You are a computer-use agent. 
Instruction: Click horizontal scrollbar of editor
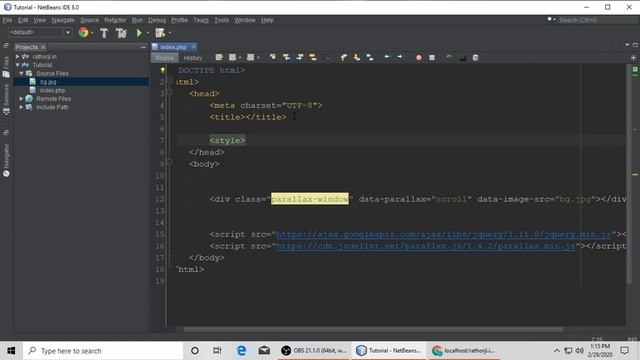tap(373, 329)
